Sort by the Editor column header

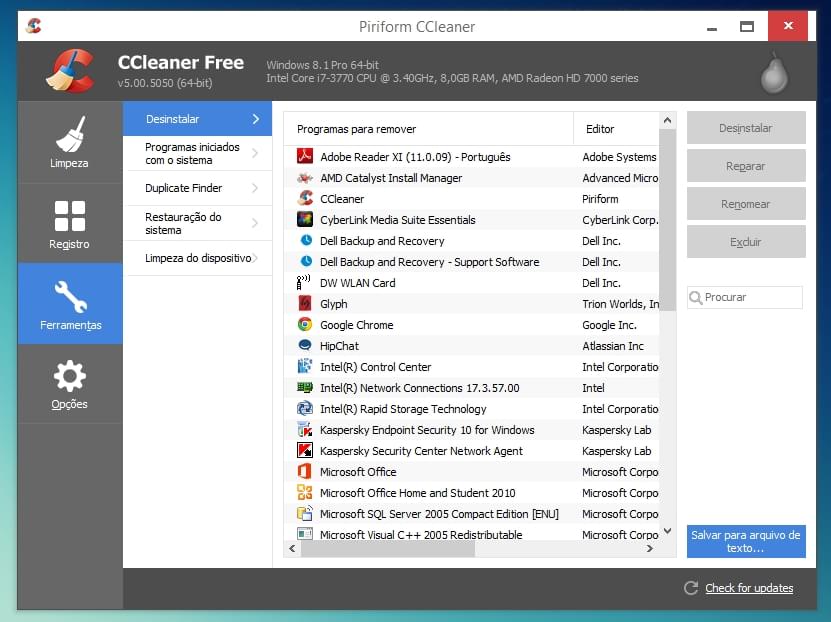(x=616, y=129)
